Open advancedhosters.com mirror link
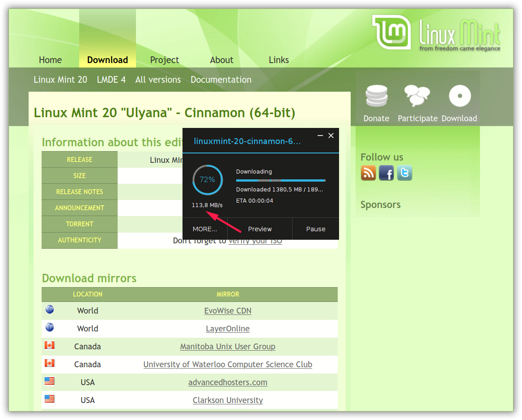The image size is (522, 420). click(x=228, y=382)
